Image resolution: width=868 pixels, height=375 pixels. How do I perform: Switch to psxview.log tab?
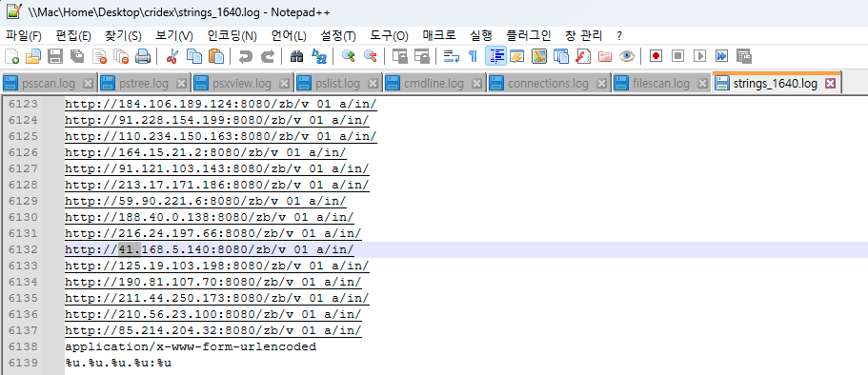242,84
